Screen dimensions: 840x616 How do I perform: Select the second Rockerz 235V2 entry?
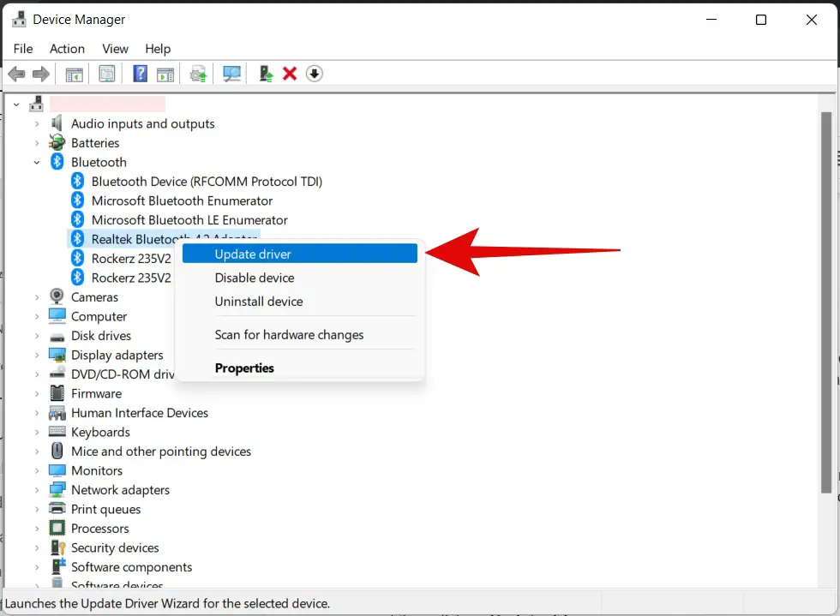tap(131, 278)
